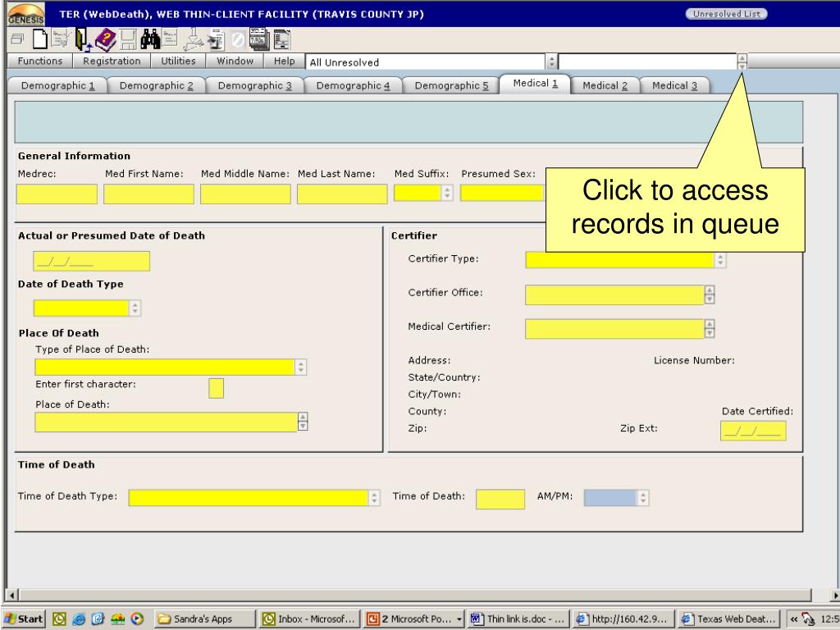Click the Date Certified field
Screen dimensions: 840x630
tap(753, 431)
